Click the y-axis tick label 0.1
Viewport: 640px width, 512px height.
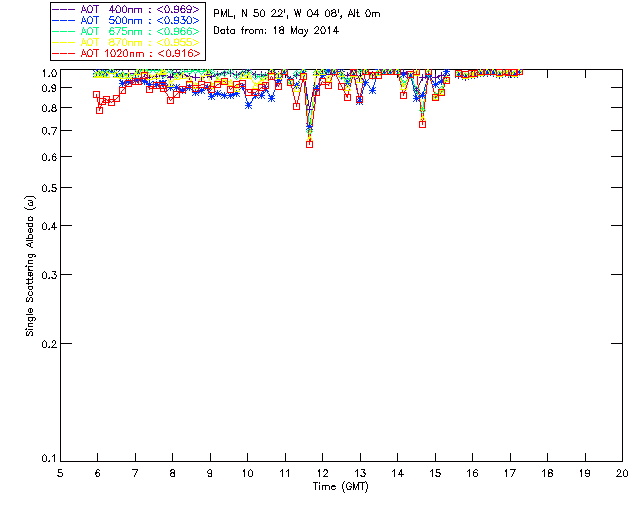(x=49, y=459)
